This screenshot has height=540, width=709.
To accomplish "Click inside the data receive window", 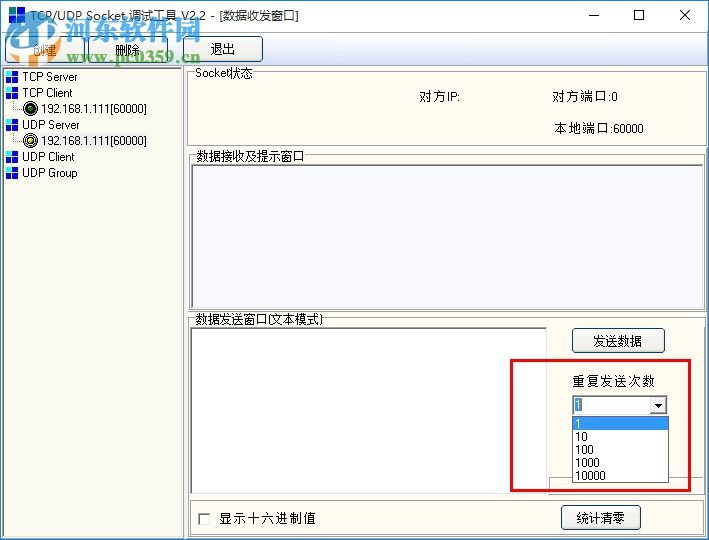I will [447, 237].
